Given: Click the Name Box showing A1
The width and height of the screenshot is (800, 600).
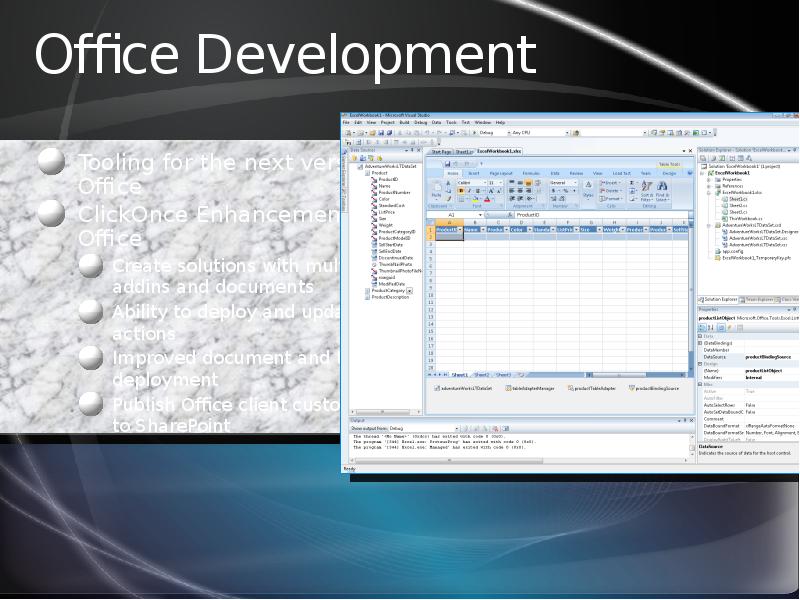Looking at the screenshot, I should [452, 214].
